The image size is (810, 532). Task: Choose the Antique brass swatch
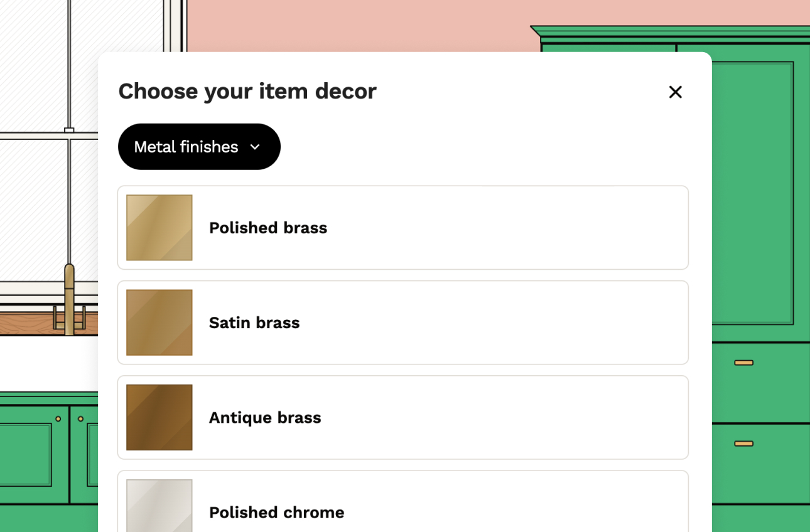(159, 417)
